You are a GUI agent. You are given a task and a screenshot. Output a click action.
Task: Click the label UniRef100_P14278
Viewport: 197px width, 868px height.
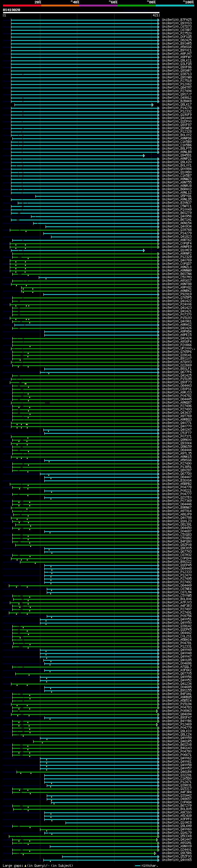pos(177,108)
